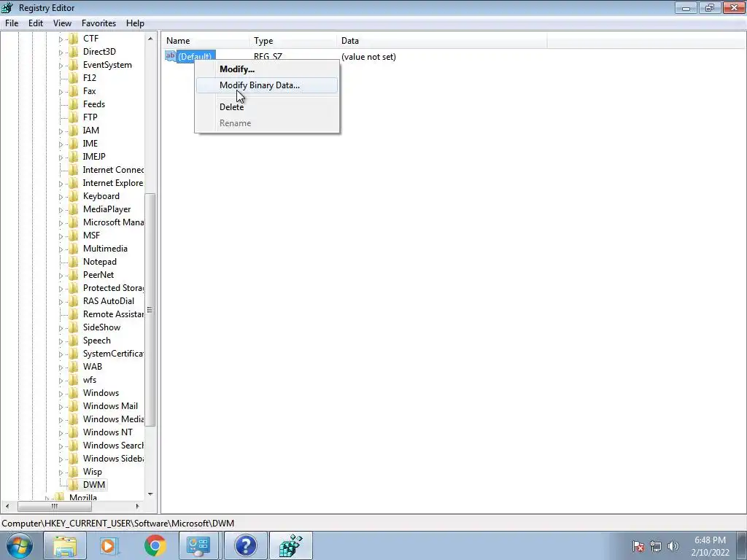747x560 pixels.
Task: Click the FTP folder icon
Action: tap(74, 117)
